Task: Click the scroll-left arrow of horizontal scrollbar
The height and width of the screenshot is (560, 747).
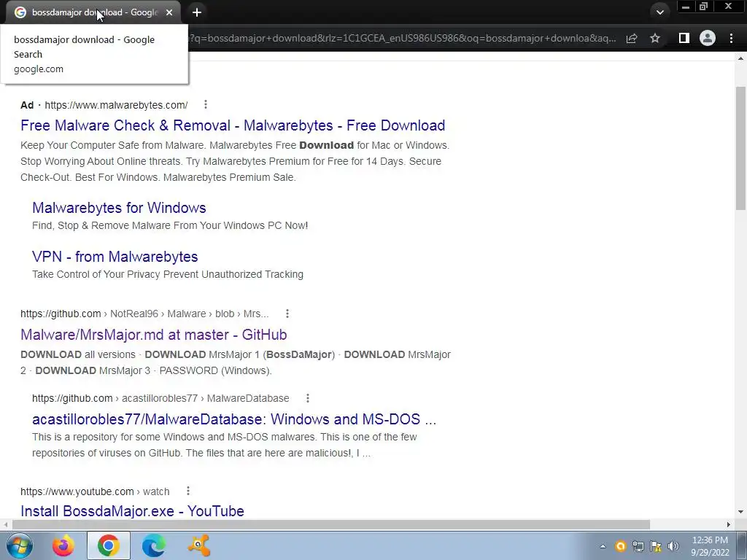Action: pyautogui.click(x=5, y=524)
